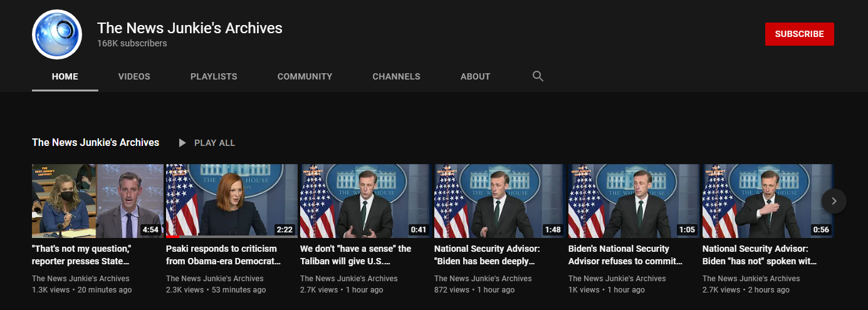The image size is (868, 310).
Task: Open the channel search magnifier icon
Action: pos(538,76)
